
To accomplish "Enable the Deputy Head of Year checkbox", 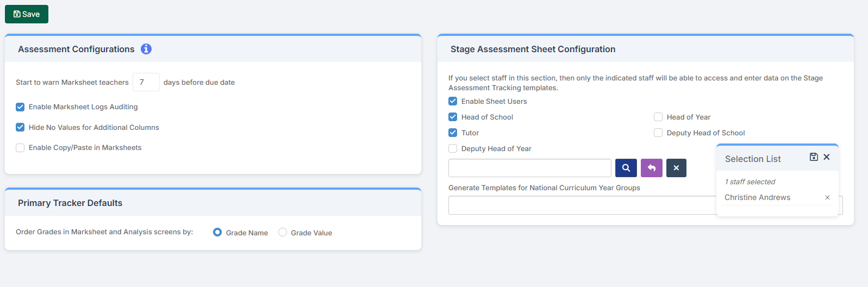I will click(x=453, y=148).
